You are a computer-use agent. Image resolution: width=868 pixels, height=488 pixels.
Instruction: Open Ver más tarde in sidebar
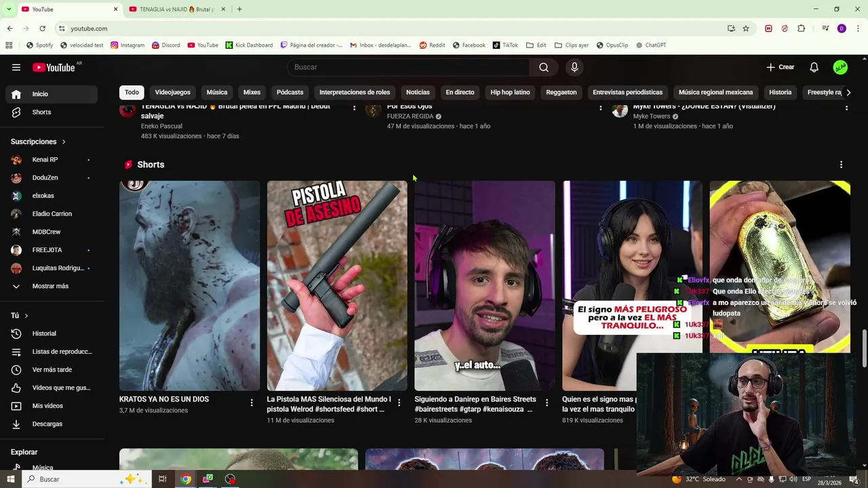coord(52,369)
